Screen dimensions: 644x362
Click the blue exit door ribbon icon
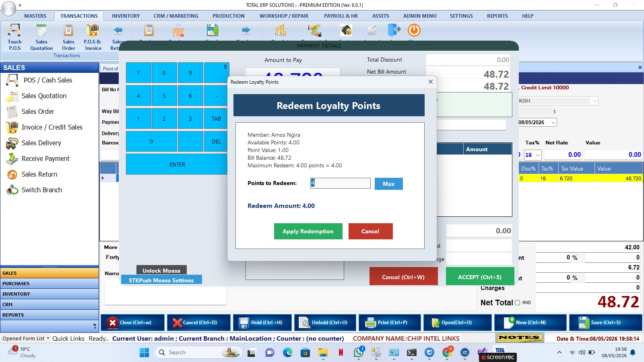(x=394, y=30)
